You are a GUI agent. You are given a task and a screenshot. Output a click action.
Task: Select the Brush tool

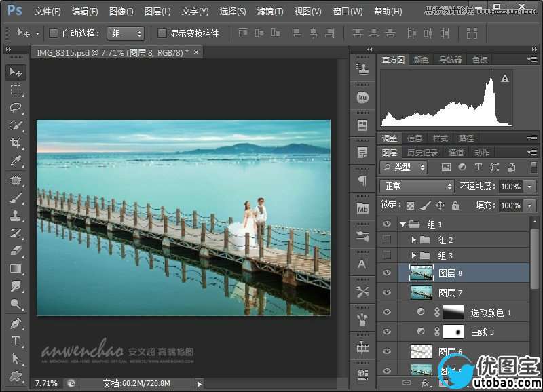16,198
